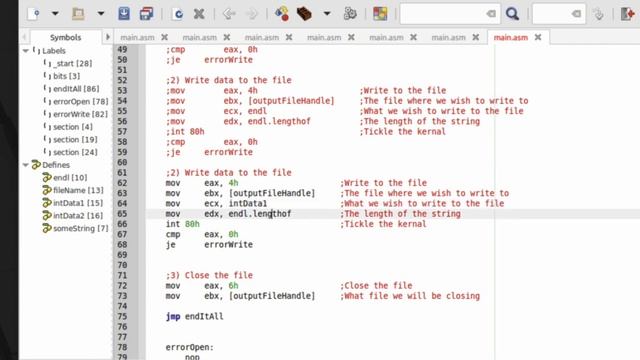
Task: Quit Geany with the exit icon
Action: [627, 14]
